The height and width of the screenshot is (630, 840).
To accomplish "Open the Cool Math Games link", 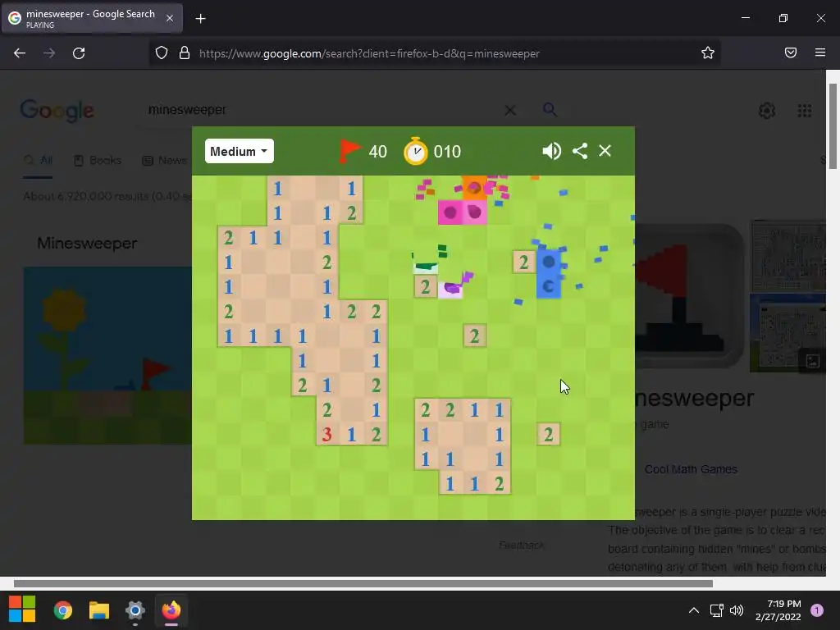I will tap(691, 469).
